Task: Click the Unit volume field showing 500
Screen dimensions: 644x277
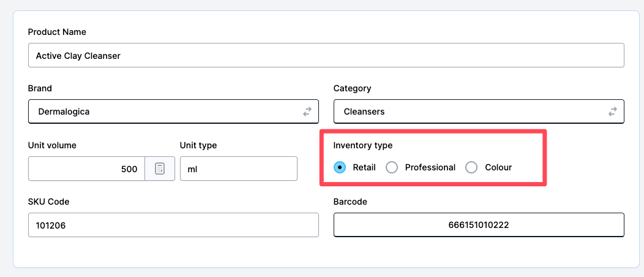Action: pyautogui.click(x=86, y=169)
